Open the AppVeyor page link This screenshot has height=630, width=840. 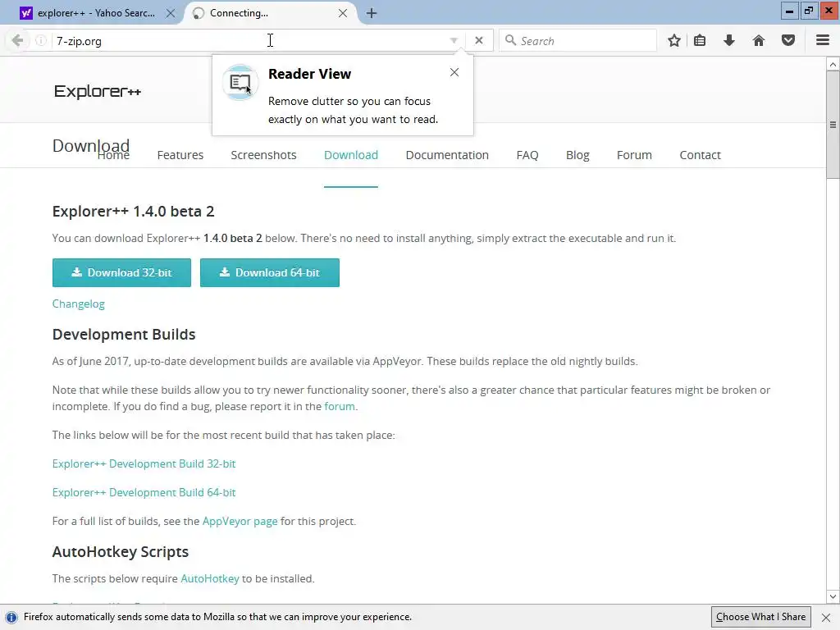coord(240,521)
